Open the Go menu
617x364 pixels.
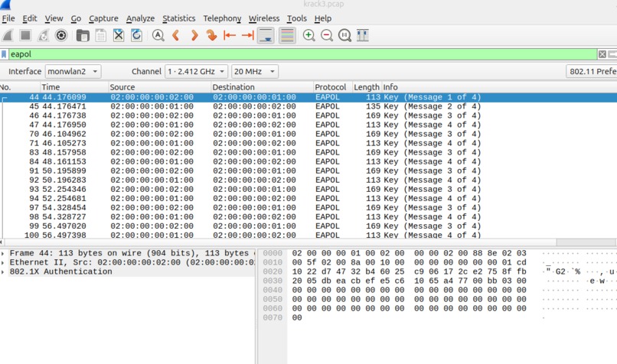click(x=76, y=18)
